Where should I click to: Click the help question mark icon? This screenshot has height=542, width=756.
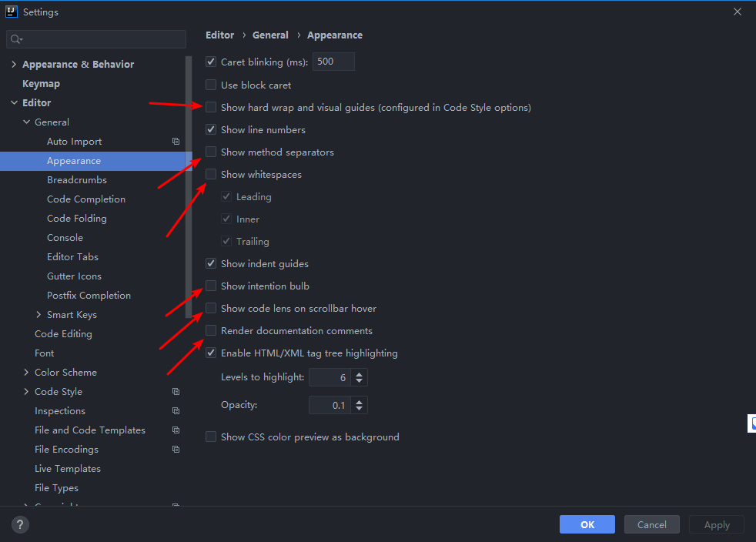(x=21, y=525)
